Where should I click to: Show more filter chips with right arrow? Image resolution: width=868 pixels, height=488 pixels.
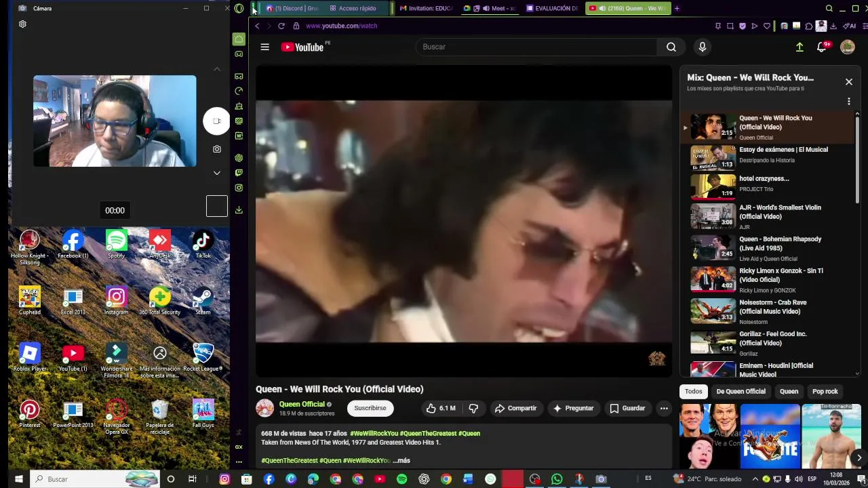[859, 457]
